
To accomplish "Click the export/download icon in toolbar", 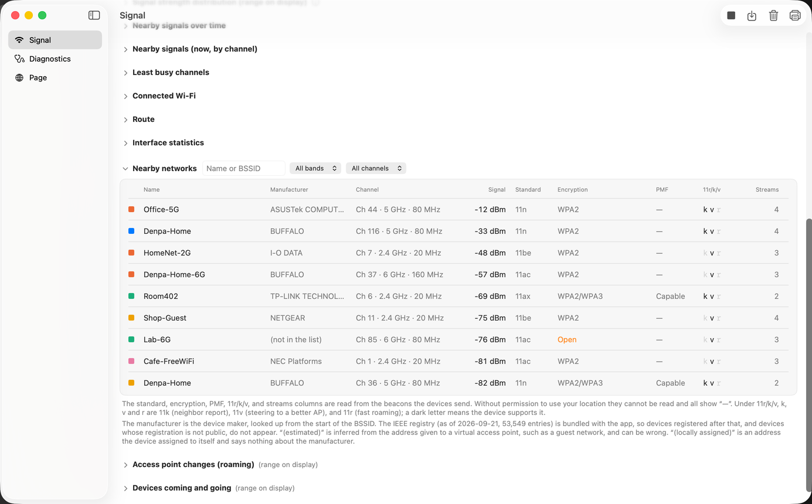I will pos(752,16).
